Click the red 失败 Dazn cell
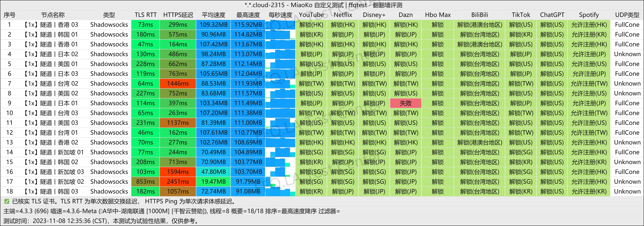The image size is (644, 226). [406, 103]
